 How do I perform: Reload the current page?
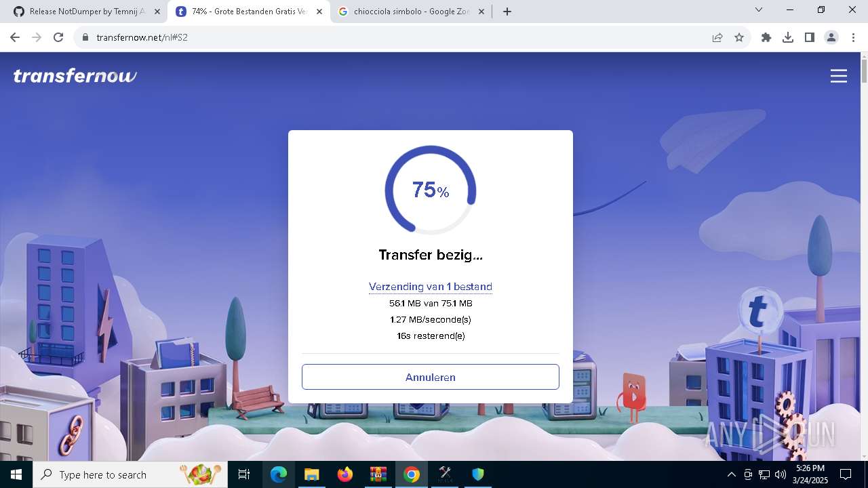tap(58, 37)
